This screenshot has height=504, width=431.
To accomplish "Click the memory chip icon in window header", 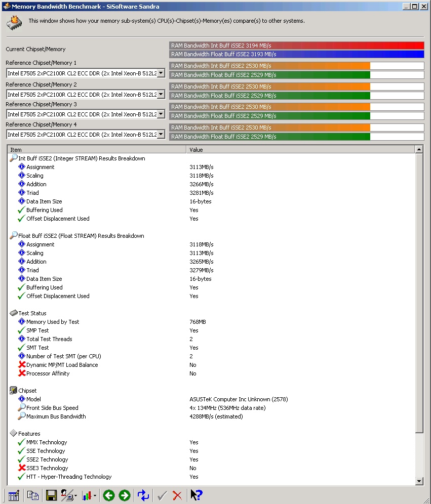I will [x=14, y=23].
